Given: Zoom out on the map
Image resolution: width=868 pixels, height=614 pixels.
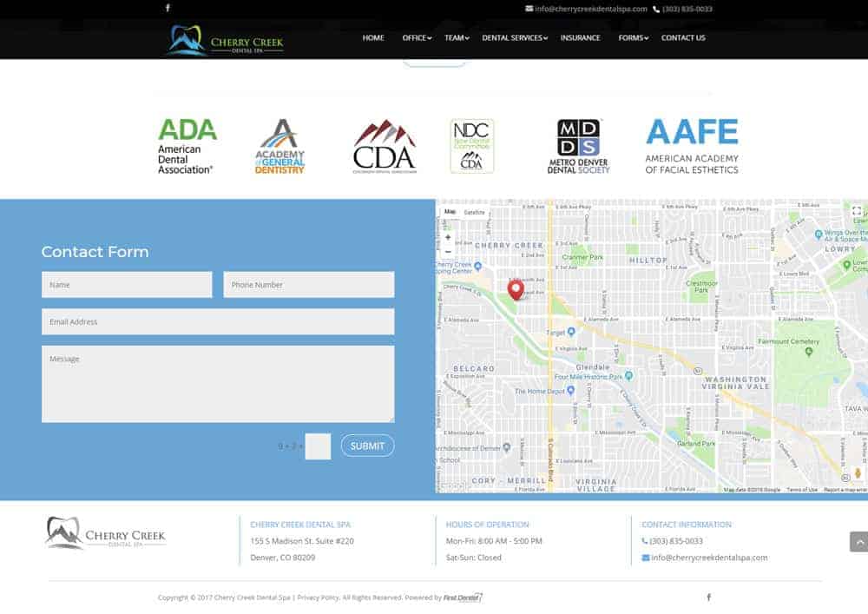Looking at the screenshot, I should tap(448, 252).
